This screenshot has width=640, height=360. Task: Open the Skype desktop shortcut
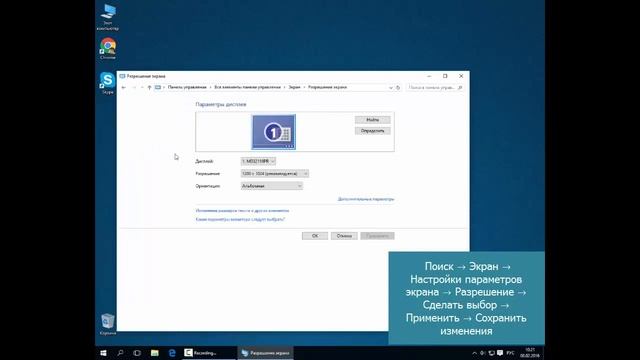pos(108,83)
